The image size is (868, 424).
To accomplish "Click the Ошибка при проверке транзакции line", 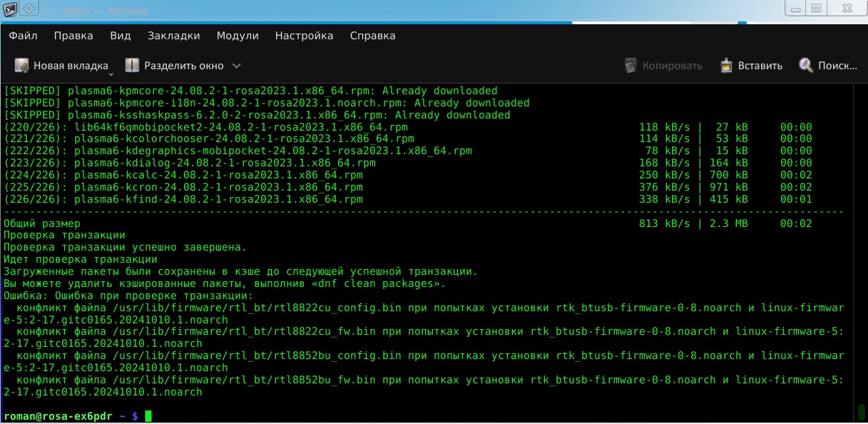I will click(128, 296).
